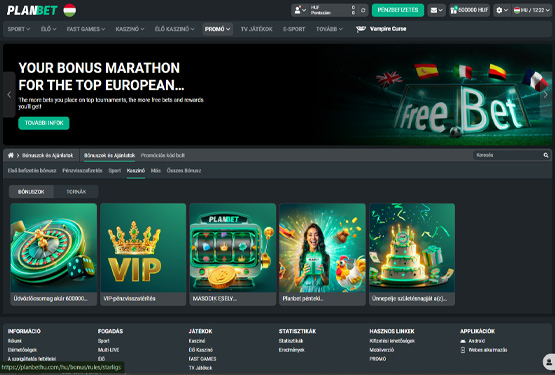Open the HU language and time dropdown
Screen dimensions: 555x375
pos(532,10)
